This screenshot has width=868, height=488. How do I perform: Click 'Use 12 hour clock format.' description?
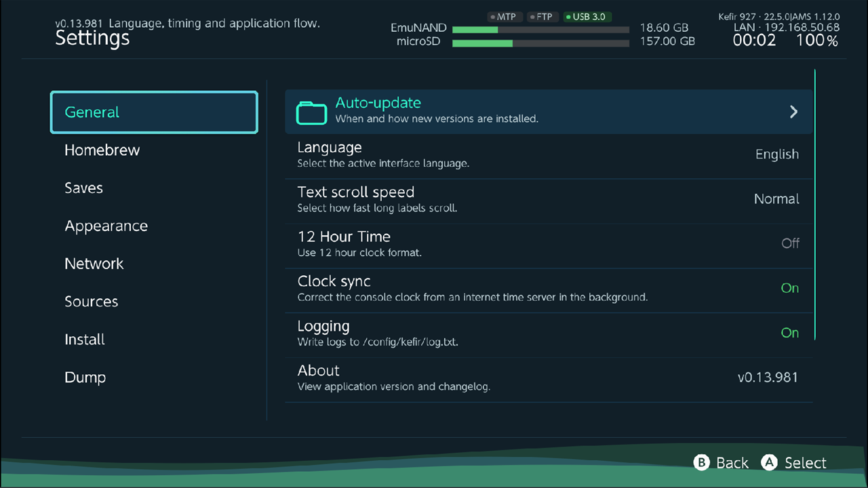[359, 253]
